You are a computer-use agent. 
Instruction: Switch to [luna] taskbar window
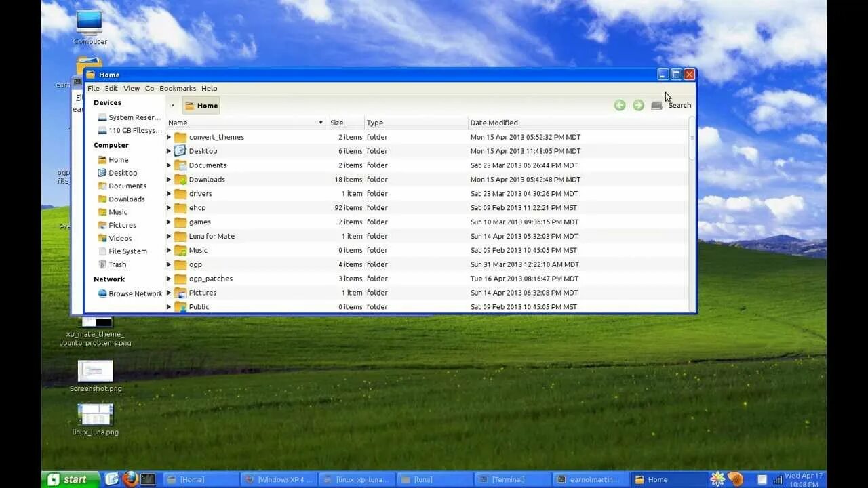pos(434,479)
